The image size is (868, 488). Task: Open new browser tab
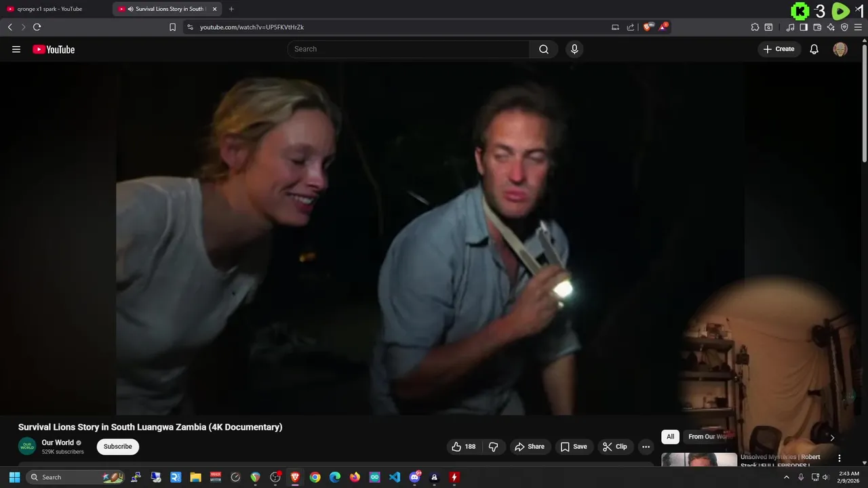point(231,9)
